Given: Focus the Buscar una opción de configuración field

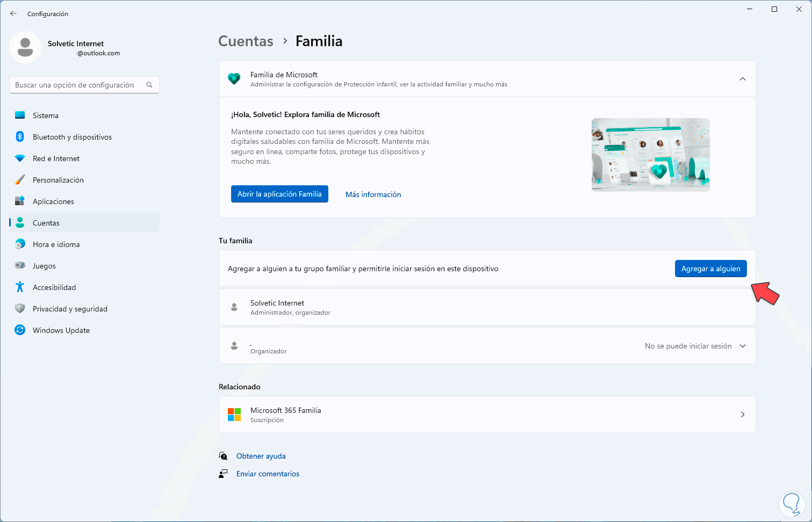Looking at the screenshot, I should pos(84,85).
